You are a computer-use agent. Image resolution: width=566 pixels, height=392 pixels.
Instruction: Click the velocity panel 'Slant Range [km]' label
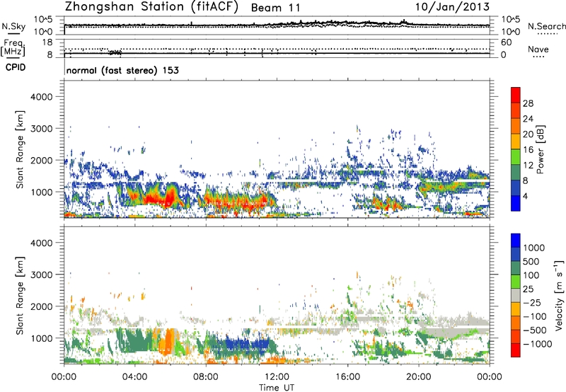20,295
